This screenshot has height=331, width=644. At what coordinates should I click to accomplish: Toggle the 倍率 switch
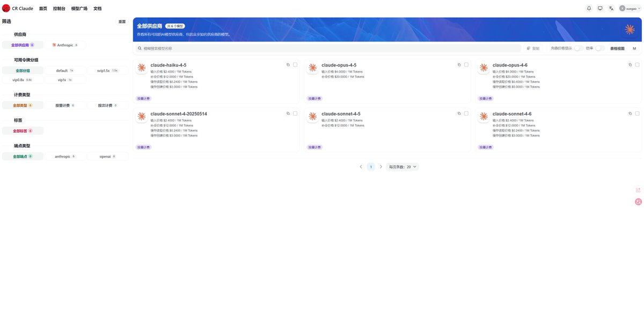[600, 48]
